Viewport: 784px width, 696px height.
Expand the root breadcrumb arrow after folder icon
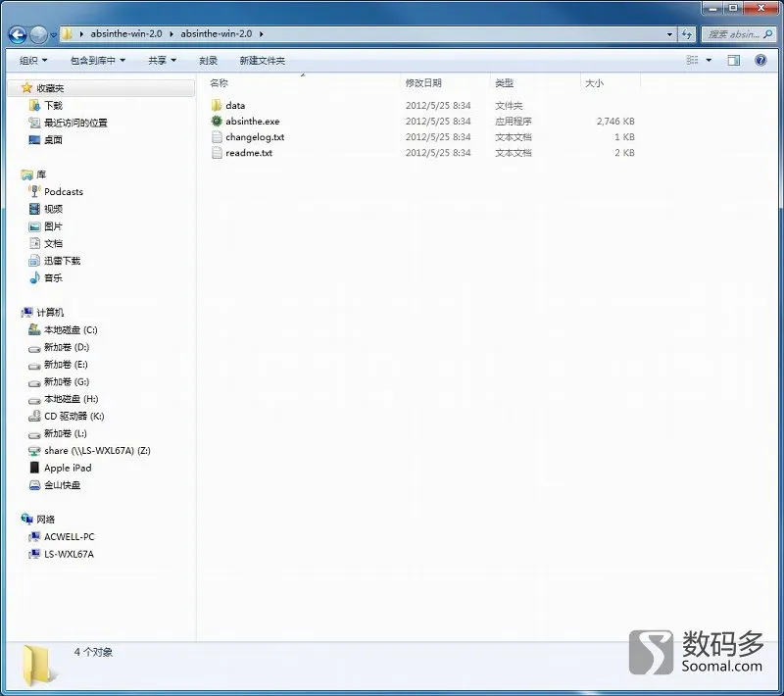(x=81, y=34)
